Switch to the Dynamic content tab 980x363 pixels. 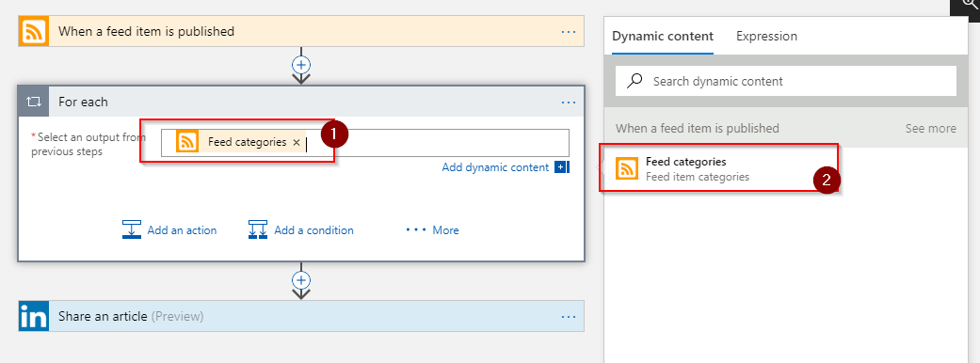pyautogui.click(x=663, y=37)
